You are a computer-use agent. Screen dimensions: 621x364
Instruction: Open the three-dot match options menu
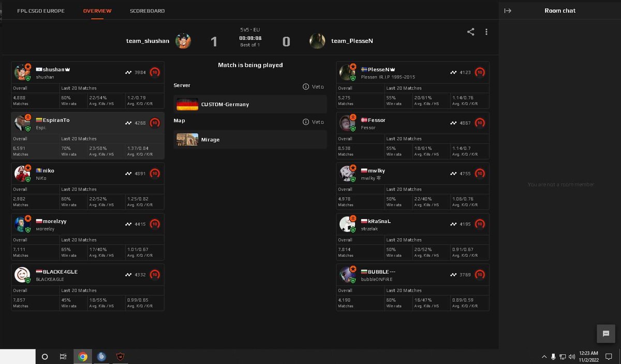click(486, 32)
